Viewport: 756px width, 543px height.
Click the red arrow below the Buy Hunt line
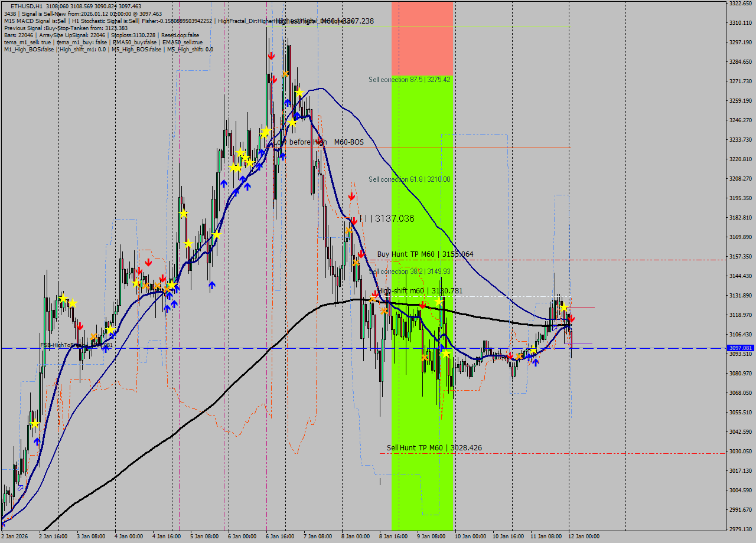[x=375, y=293]
